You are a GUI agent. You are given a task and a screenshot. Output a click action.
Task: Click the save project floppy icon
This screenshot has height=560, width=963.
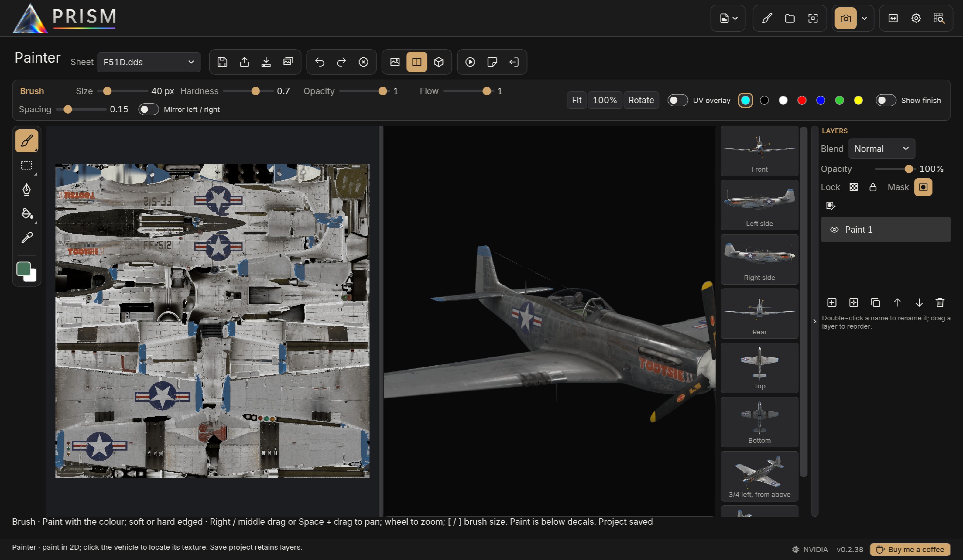[222, 62]
